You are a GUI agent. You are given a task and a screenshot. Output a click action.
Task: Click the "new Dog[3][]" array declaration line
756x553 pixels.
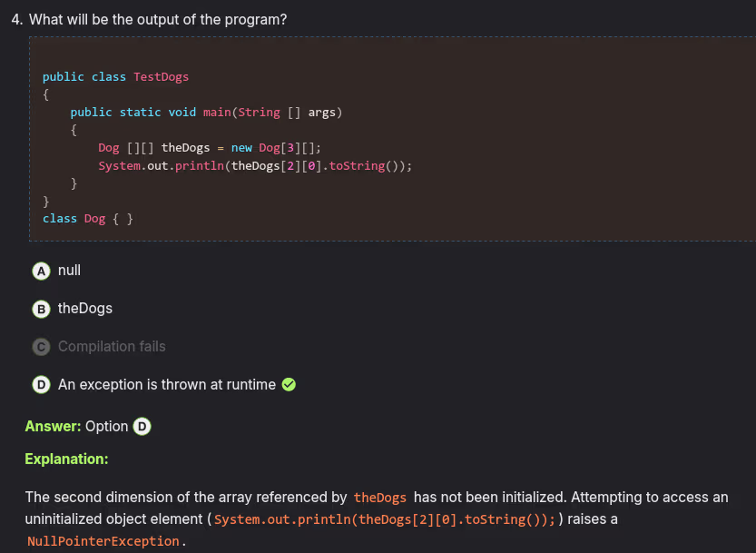click(x=210, y=148)
